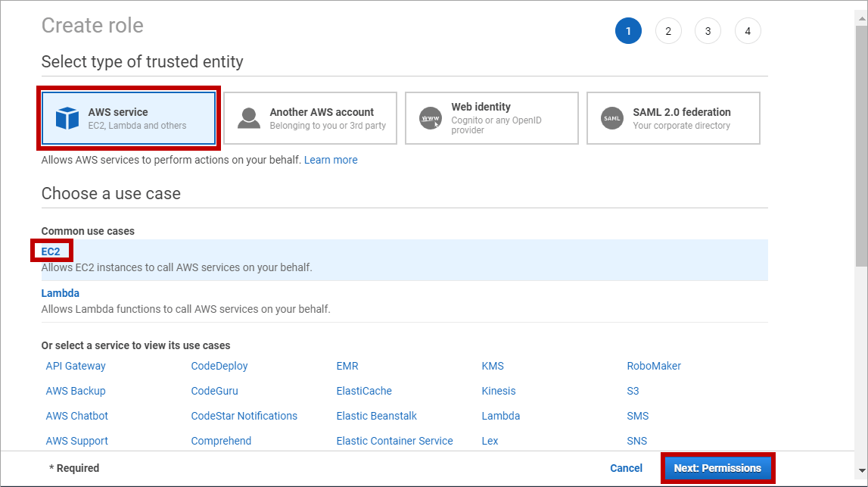This screenshot has height=487, width=868.
Task: Go to step 3 indicator
Action: [x=708, y=31]
